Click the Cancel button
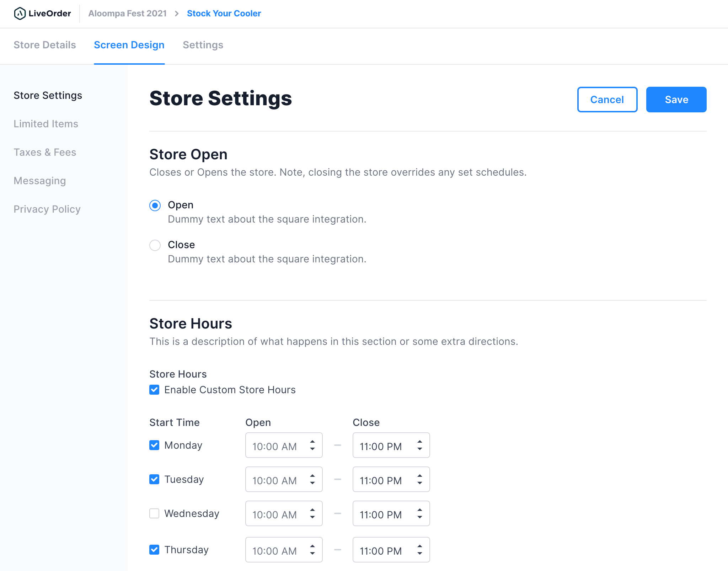 pyautogui.click(x=607, y=100)
